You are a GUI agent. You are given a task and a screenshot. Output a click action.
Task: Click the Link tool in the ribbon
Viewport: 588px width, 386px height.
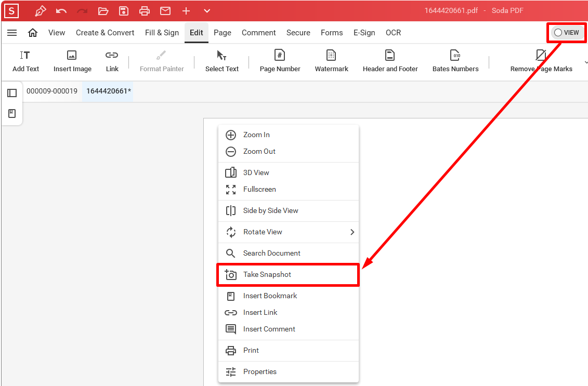tap(112, 61)
